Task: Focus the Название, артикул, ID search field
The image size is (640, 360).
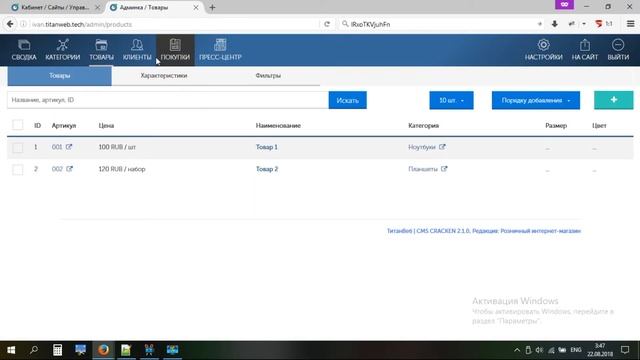Action: pyautogui.click(x=168, y=100)
